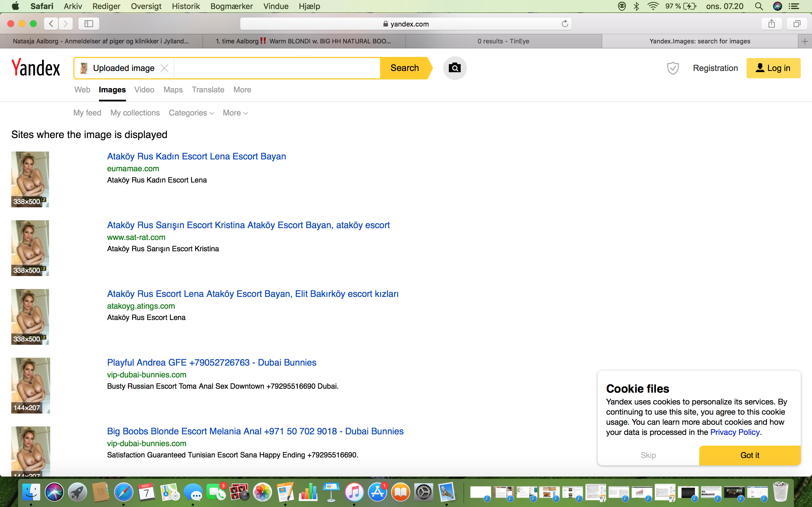Screen dimensions: 812x507
Task: Go back with Safari back arrow
Action: pyautogui.click(x=51, y=24)
